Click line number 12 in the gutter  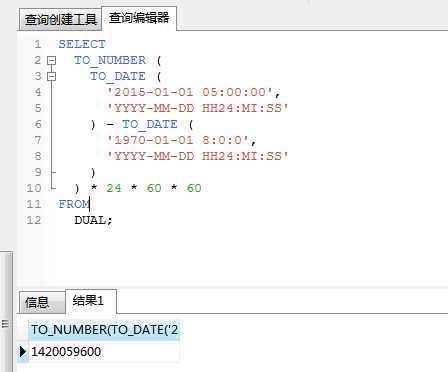tap(34, 220)
